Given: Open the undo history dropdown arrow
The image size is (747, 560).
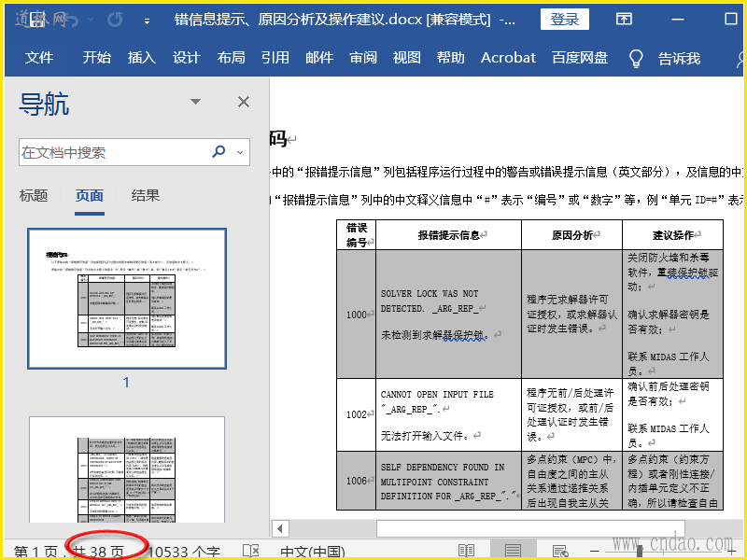Looking at the screenshot, I should pos(91,20).
